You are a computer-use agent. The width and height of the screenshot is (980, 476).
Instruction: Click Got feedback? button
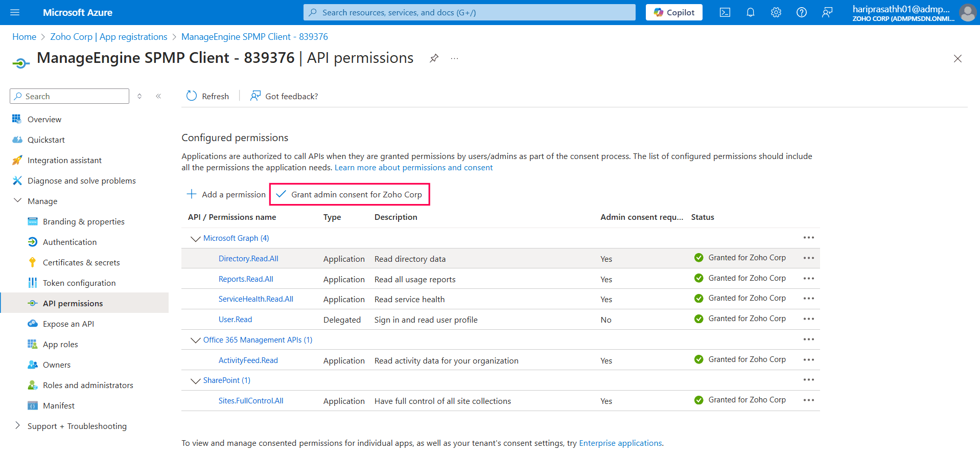(x=284, y=96)
